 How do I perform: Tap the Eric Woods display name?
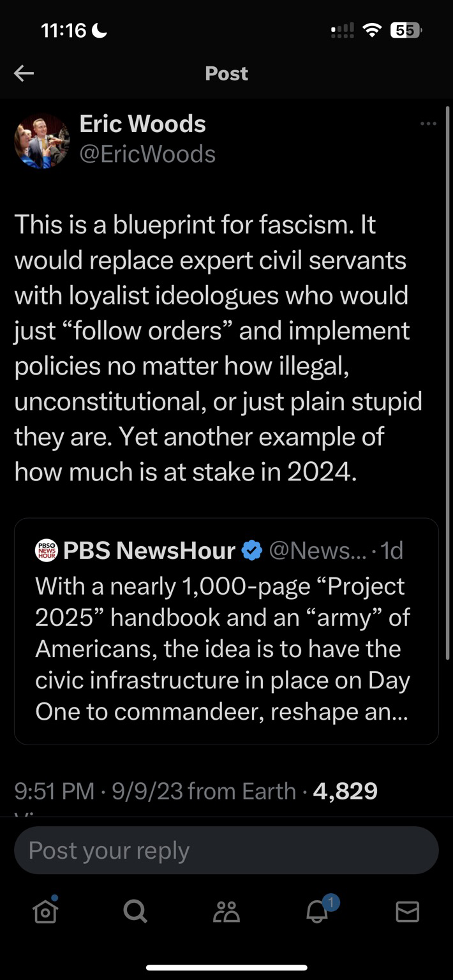point(142,124)
